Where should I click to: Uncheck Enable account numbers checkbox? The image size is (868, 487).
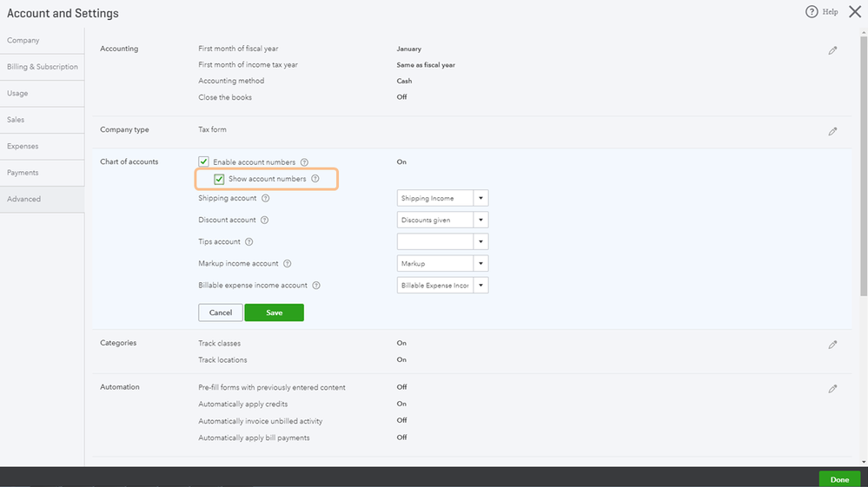point(203,161)
